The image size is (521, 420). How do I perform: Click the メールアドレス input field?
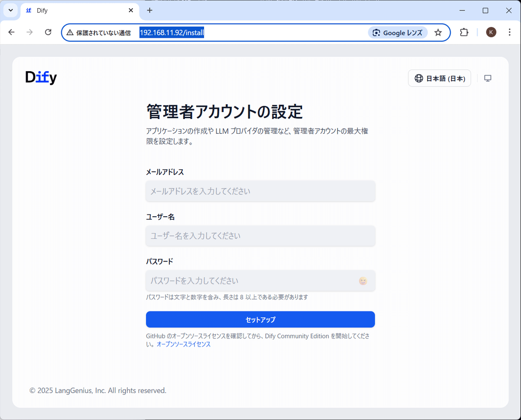(260, 191)
